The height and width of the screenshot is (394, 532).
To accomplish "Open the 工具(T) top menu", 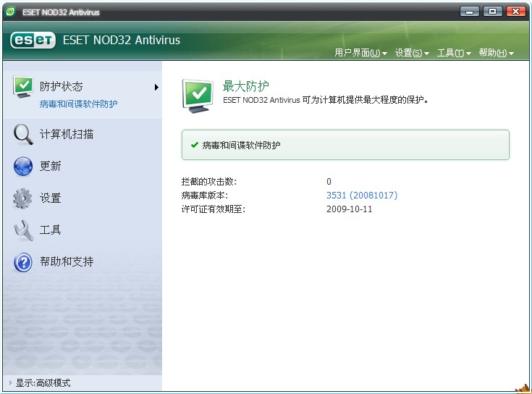I will 454,53.
